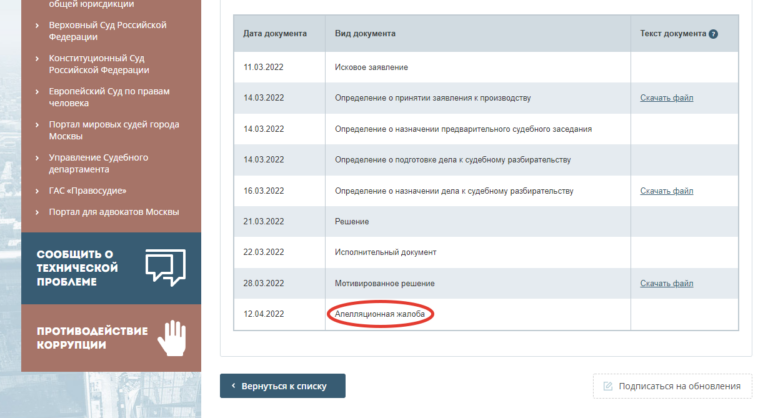Click chevron beside ГАС «Правосудие»
The height and width of the screenshot is (418, 768).
(37, 191)
